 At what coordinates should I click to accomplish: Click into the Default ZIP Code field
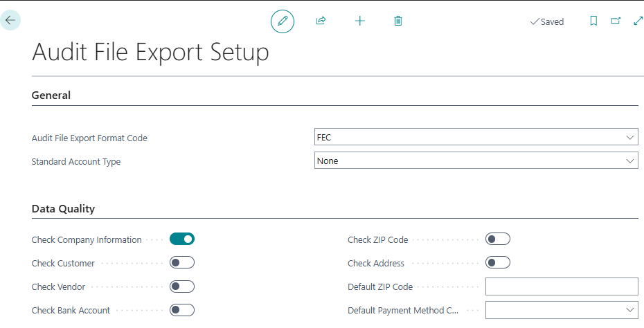562,286
